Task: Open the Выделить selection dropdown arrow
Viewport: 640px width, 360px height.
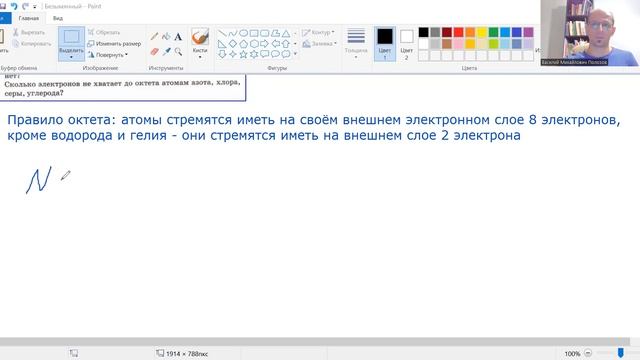Action: pos(71,57)
